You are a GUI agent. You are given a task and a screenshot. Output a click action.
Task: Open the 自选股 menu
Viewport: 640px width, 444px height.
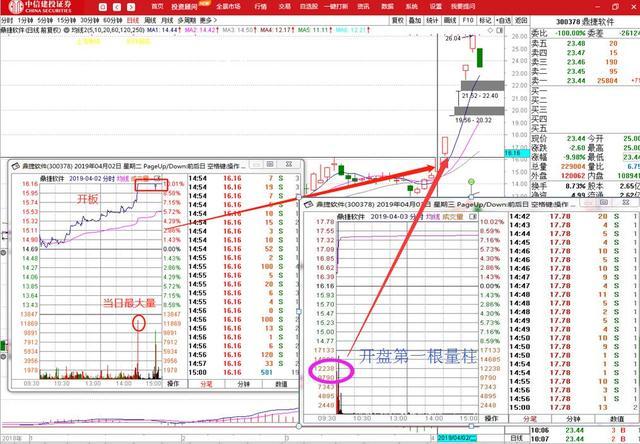[309, 7]
